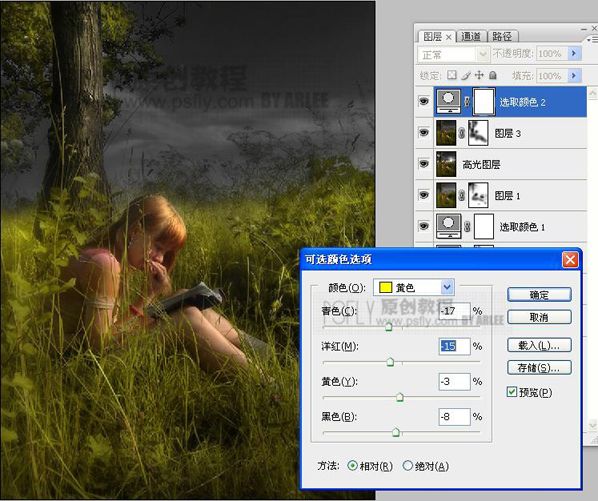The height and width of the screenshot is (501, 598).
Task: Click 青色(C) slider handle
Action: (389, 326)
